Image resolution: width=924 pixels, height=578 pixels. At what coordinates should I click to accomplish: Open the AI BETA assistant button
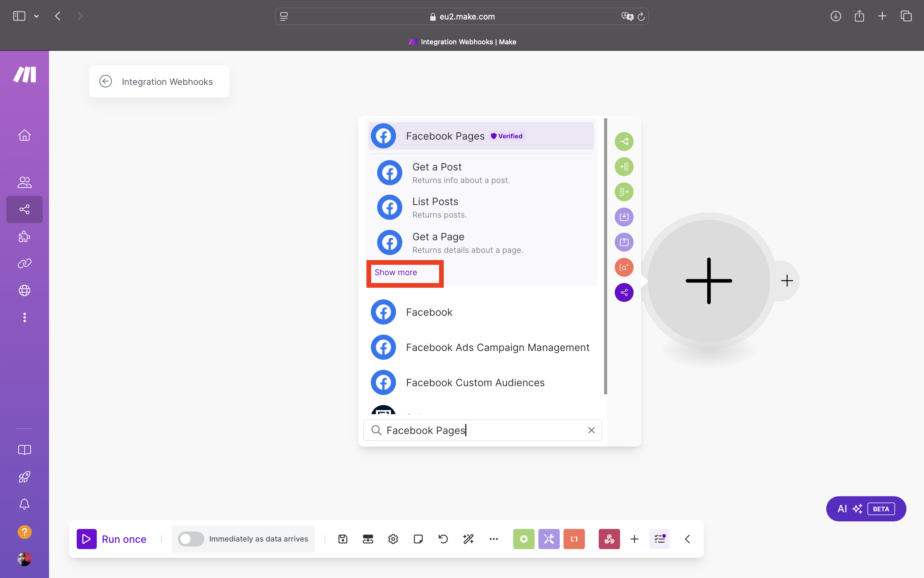point(866,509)
